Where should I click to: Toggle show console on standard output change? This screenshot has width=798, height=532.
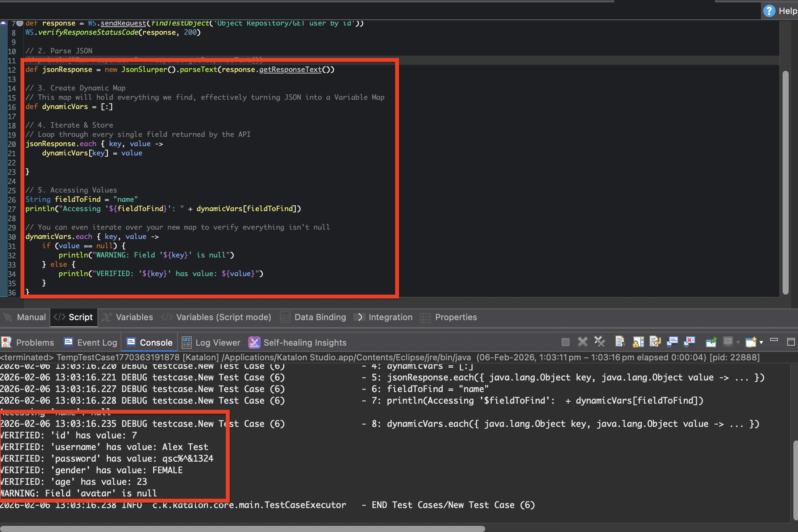672,342
